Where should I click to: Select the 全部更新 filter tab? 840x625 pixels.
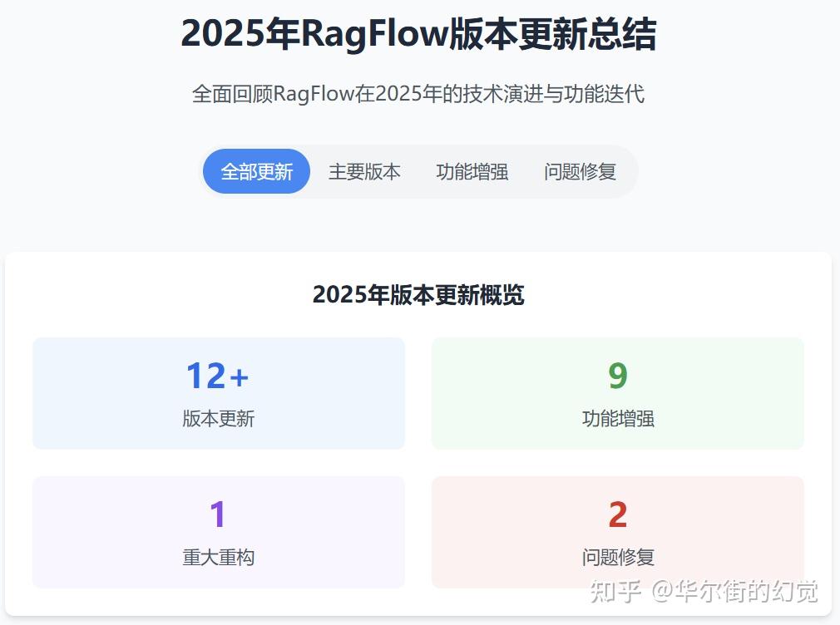click(x=256, y=171)
